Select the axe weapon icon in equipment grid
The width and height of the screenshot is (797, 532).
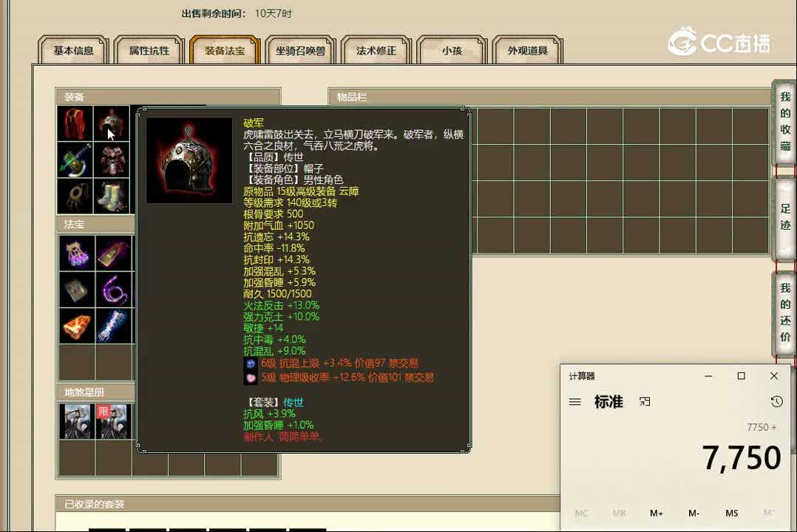pyautogui.click(x=75, y=160)
